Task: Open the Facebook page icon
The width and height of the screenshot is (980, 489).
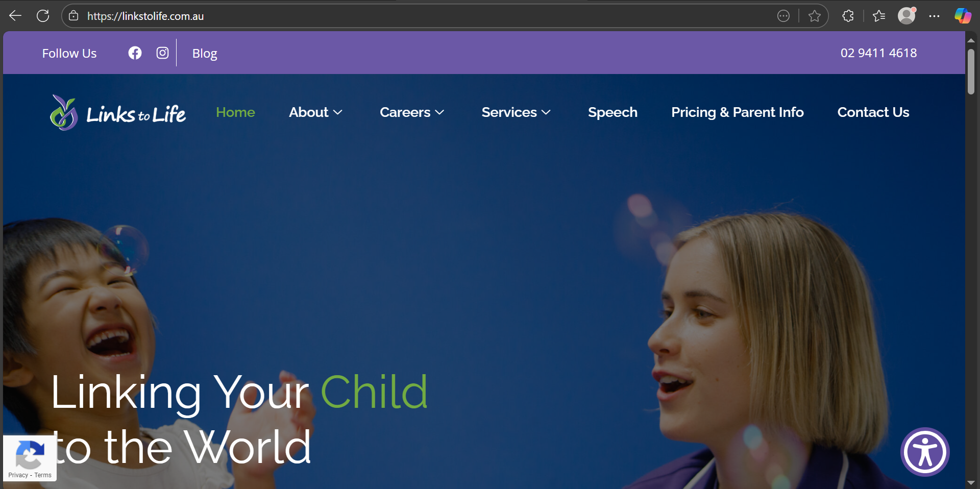Action: (135, 53)
